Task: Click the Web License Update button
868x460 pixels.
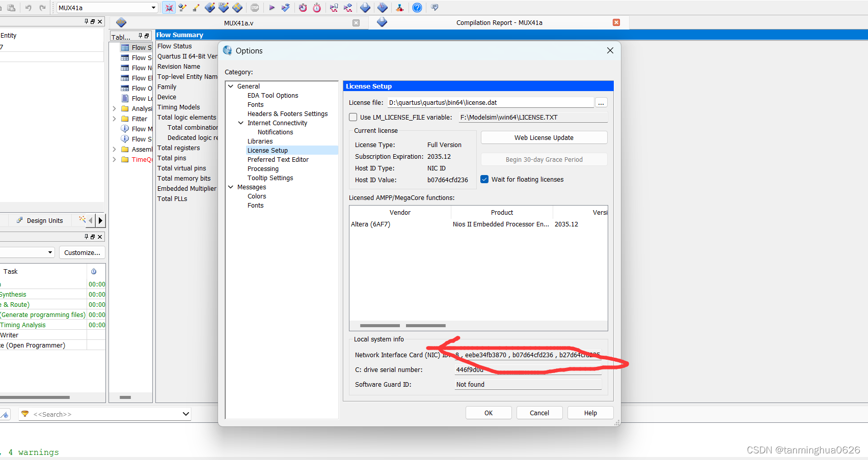Action: pyautogui.click(x=544, y=137)
